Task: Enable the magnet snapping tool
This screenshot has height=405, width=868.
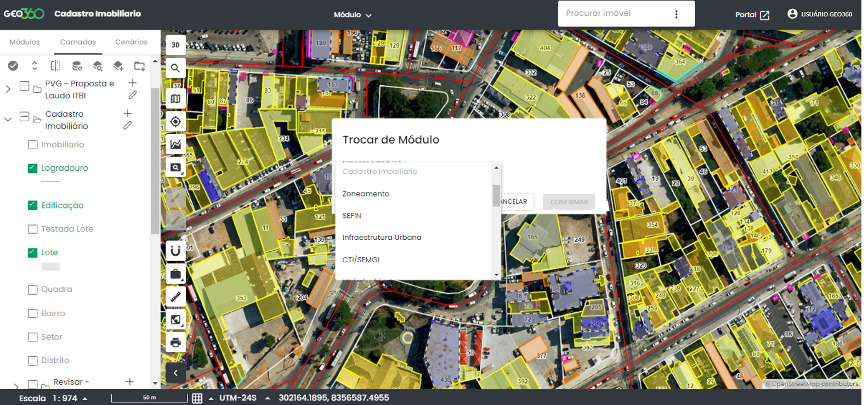Action: click(175, 251)
